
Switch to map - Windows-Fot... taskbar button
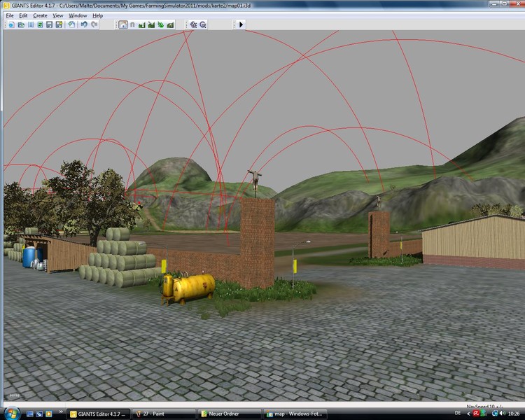tap(295, 414)
